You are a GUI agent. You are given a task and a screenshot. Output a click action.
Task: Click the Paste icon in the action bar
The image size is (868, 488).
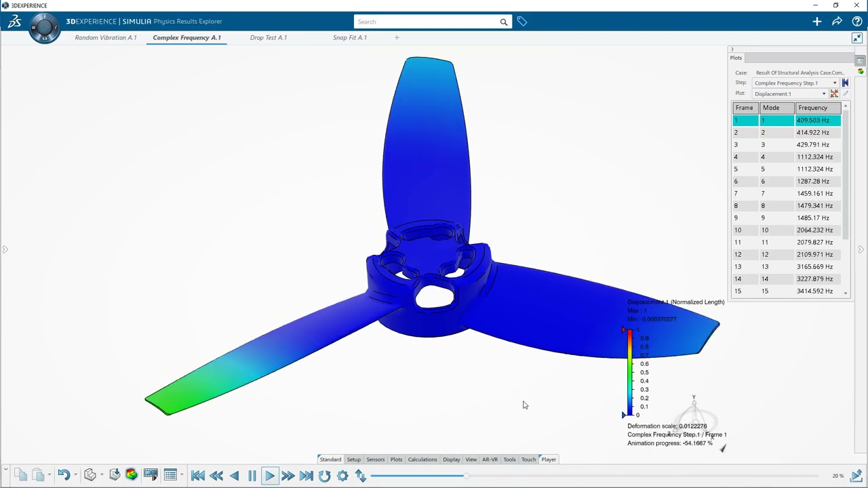(38, 475)
